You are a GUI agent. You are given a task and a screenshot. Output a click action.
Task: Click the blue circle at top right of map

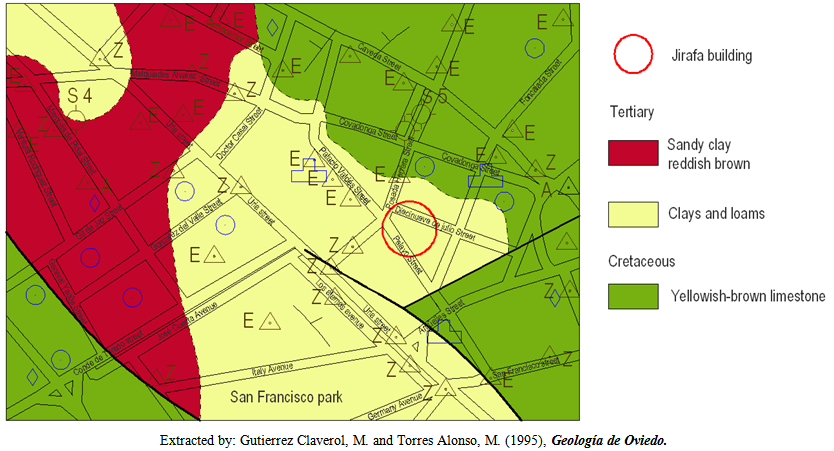point(537,46)
